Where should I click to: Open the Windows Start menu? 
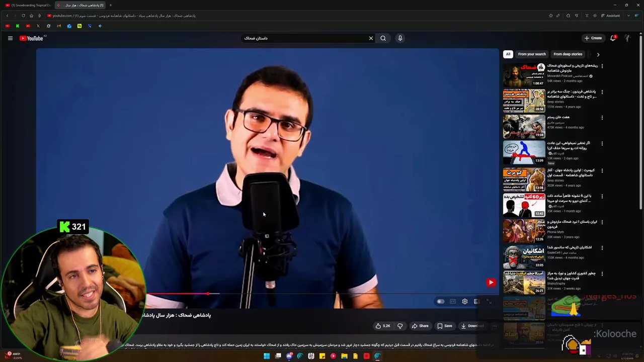[x=267, y=356]
